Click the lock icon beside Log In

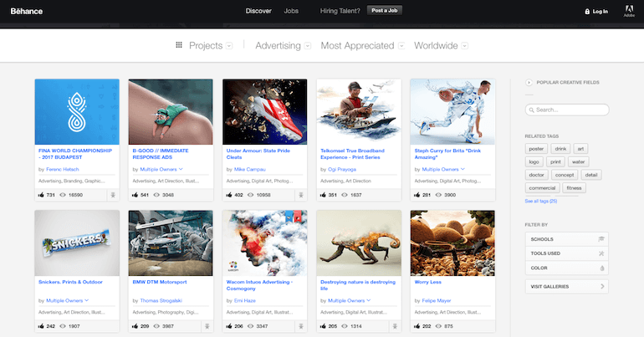587,12
